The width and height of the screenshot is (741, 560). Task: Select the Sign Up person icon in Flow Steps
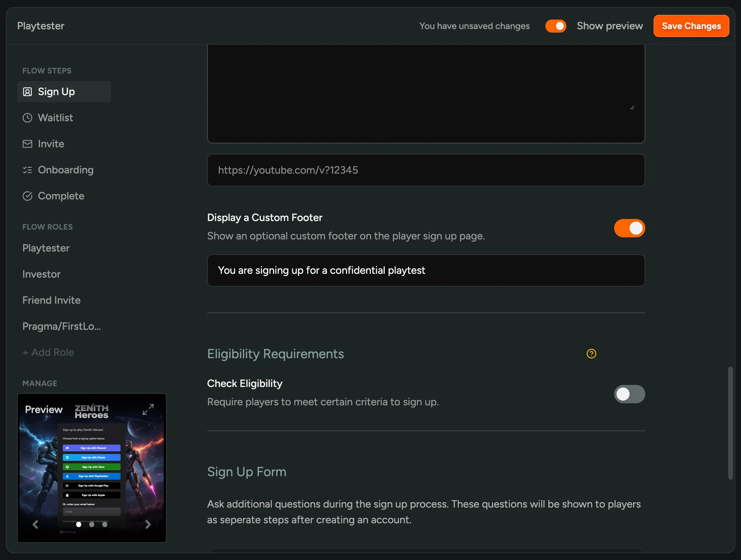(x=28, y=92)
